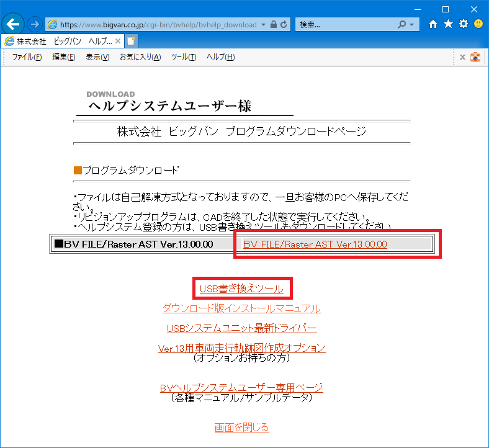
Task: Open the 編集(E) menu
Action: click(64, 56)
